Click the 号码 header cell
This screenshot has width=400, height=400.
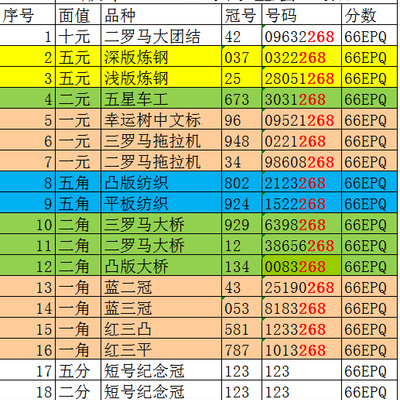(302, 15)
